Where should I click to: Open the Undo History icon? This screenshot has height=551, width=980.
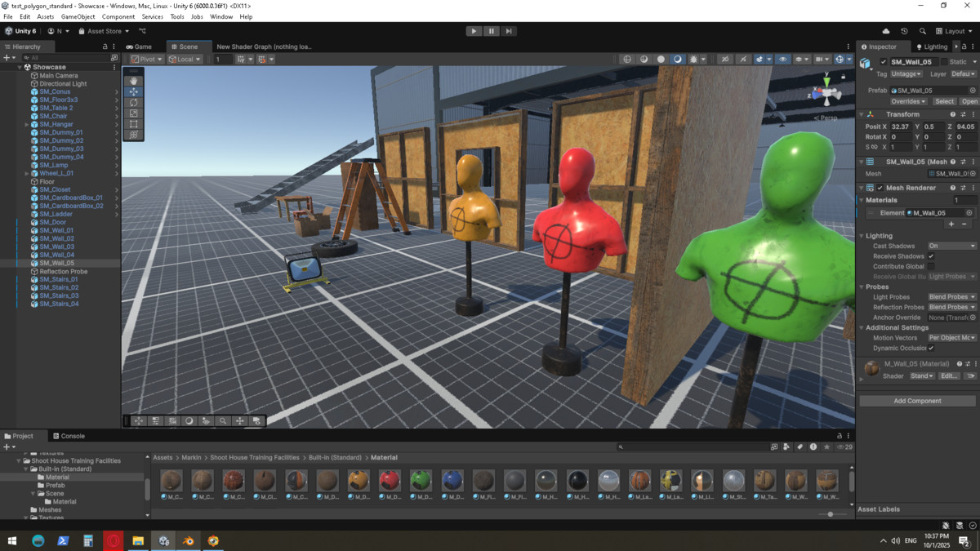point(904,31)
